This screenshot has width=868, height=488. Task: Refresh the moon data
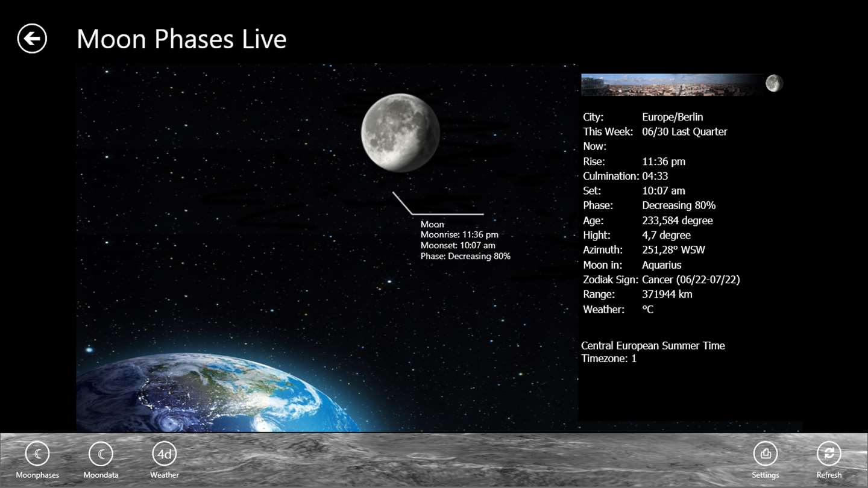829,461
